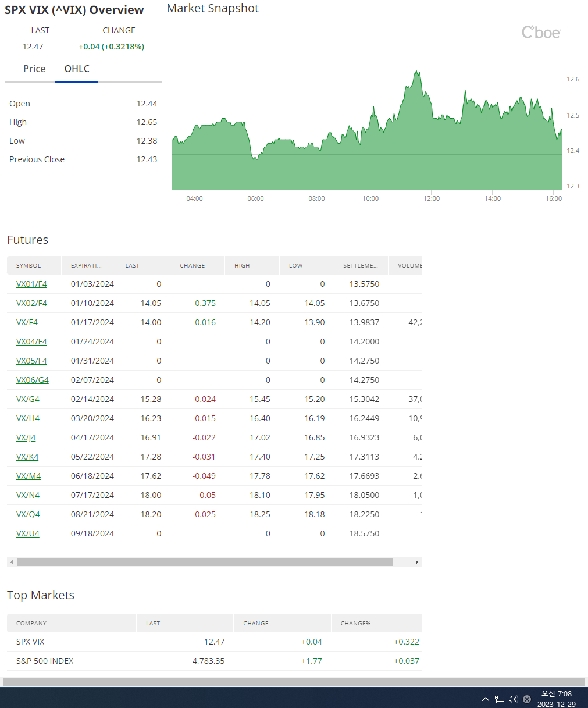The width and height of the screenshot is (588, 708).
Task: Click the SPX VIX row in Top Markets
Action: point(214,642)
